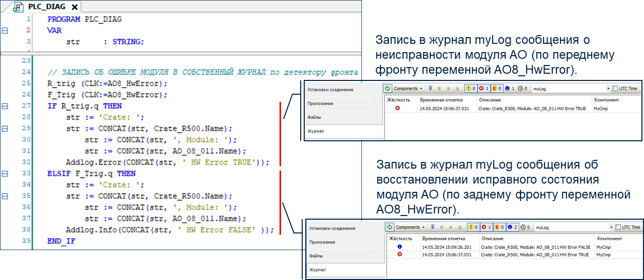Click the jump-to-first-entry arrow in the lower log
Image resolution: width=644 pixels, height=280 pixels.
coord(431,227)
